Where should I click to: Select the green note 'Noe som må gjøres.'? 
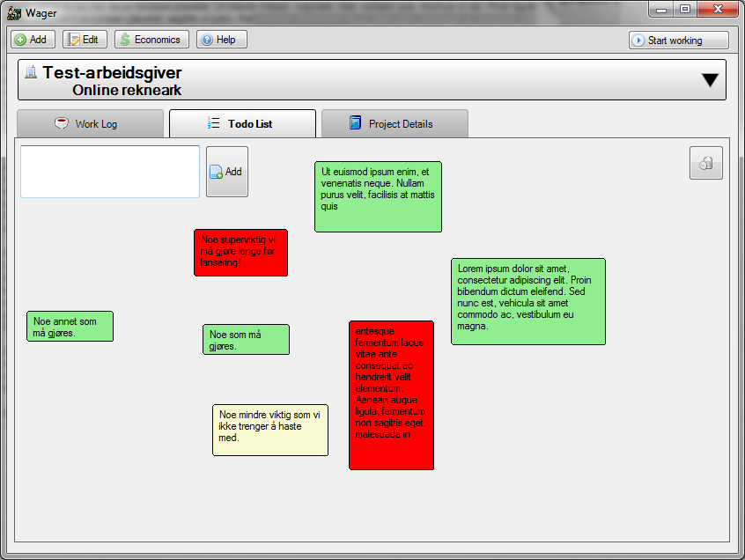pos(246,340)
